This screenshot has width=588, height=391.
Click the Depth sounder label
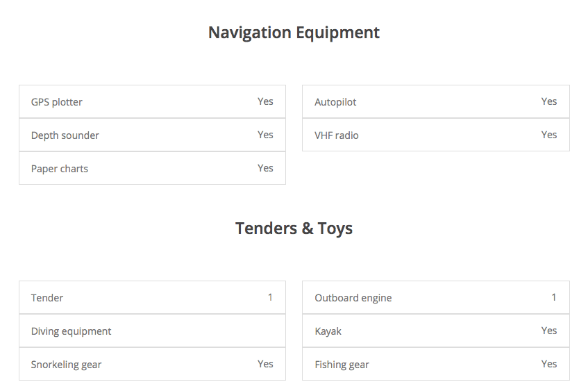65,135
